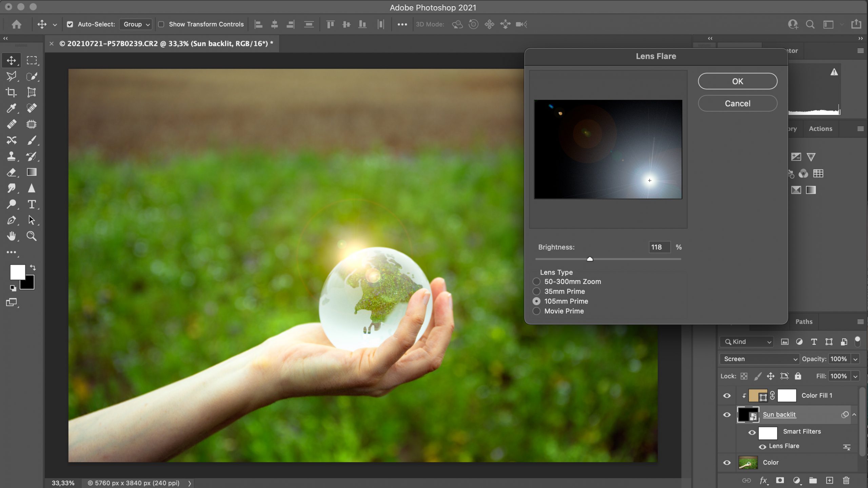Cancel the Lens Flare dialog
The height and width of the screenshot is (488, 868).
click(x=737, y=103)
